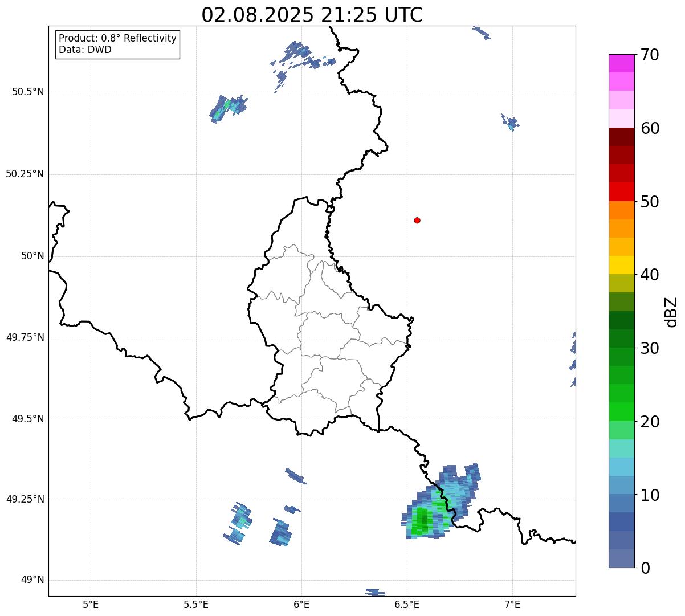The height and width of the screenshot is (616, 685).
Task: Click the Data: DWD line in legend box
Action: click(85, 50)
